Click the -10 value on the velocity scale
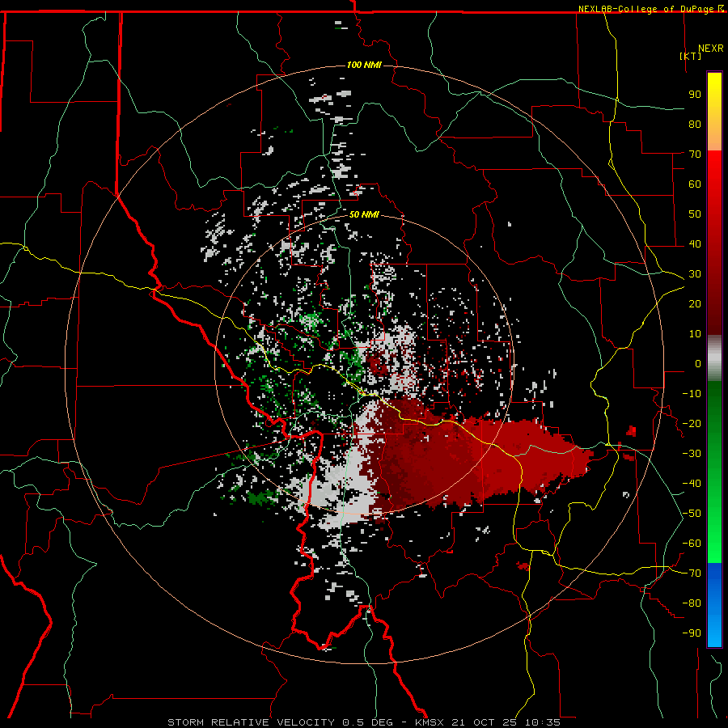 click(x=692, y=394)
